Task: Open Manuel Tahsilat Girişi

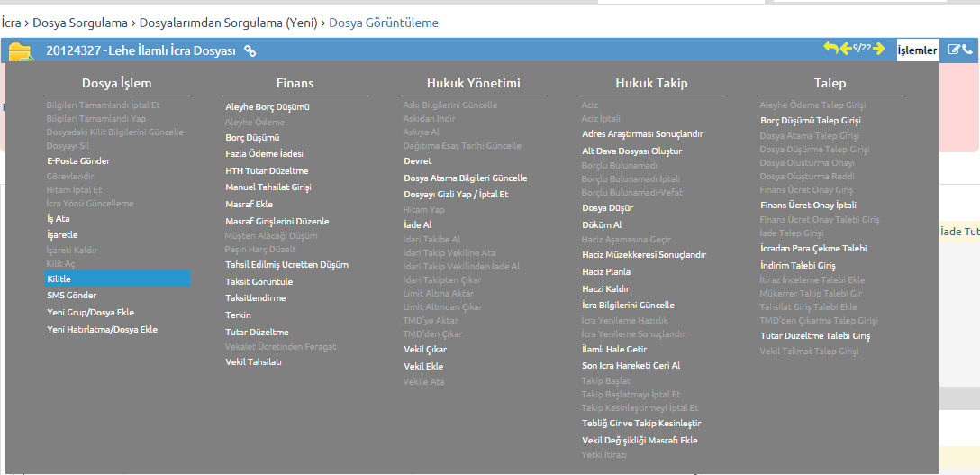Action: [268, 187]
